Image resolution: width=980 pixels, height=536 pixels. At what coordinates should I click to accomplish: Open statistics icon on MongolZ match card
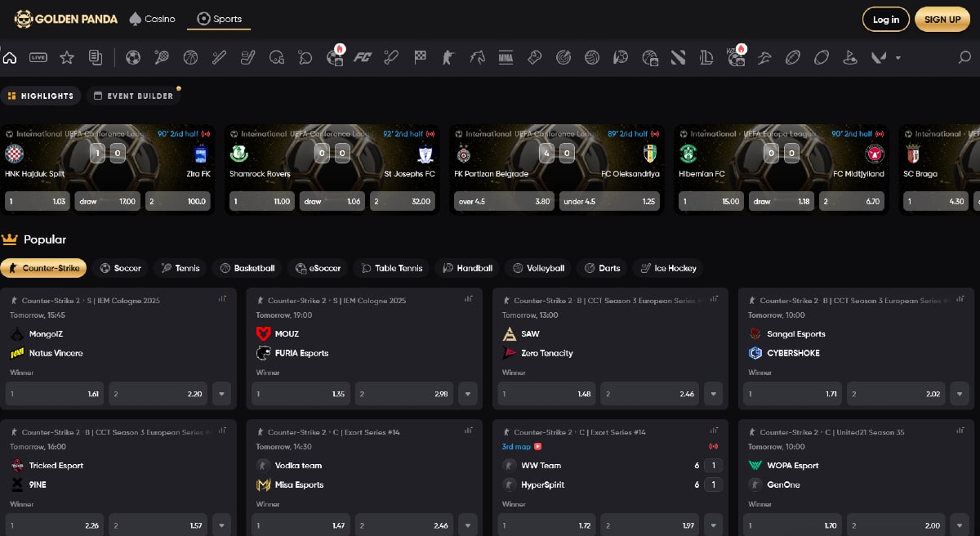click(222, 299)
